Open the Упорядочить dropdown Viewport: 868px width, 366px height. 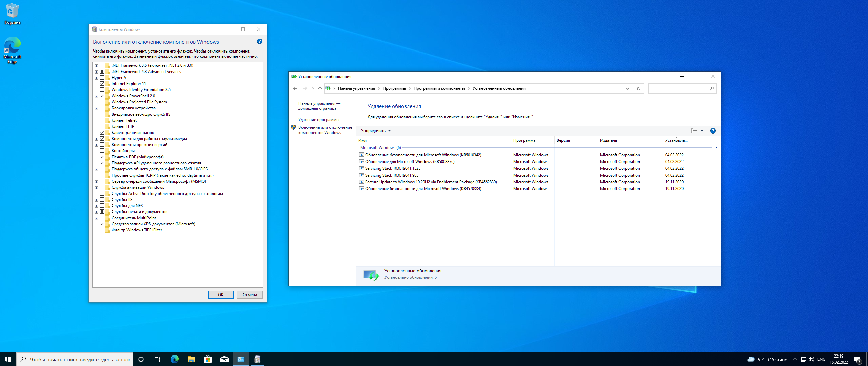376,131
